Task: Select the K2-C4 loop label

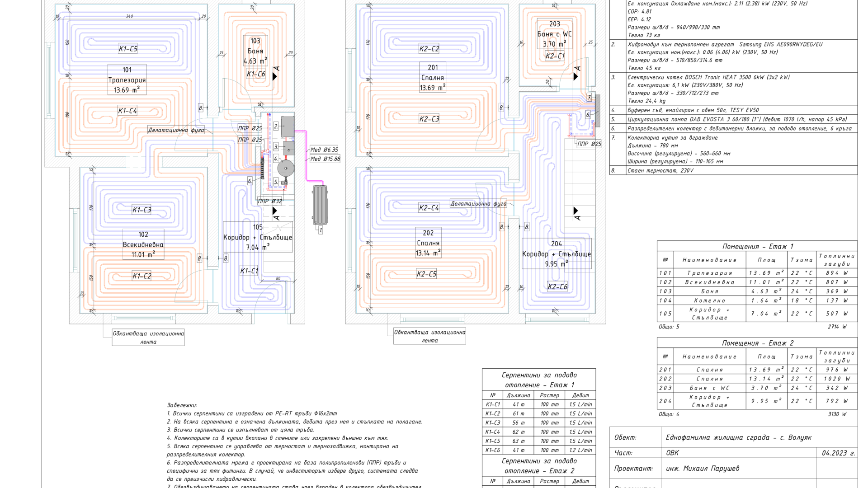Action: 429,208
